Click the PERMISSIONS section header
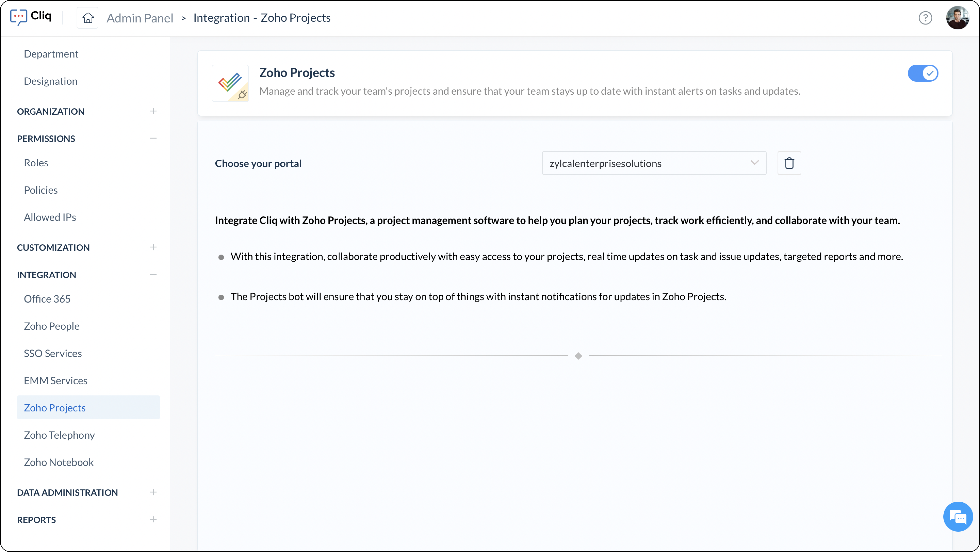980x552 pixels. [x=46, y=139]
